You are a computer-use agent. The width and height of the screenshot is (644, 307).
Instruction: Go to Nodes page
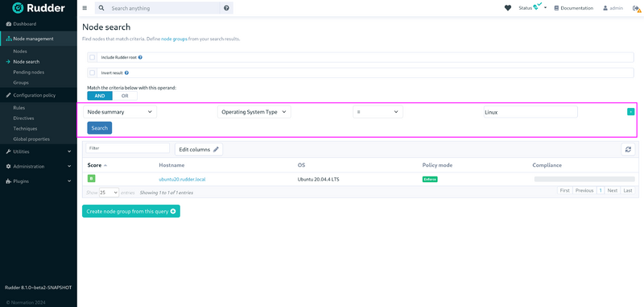tap(20, 52)
